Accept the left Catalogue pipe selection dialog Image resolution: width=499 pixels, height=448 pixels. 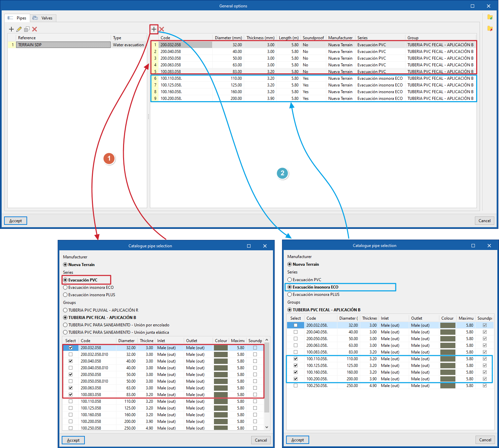pos(73,440)
